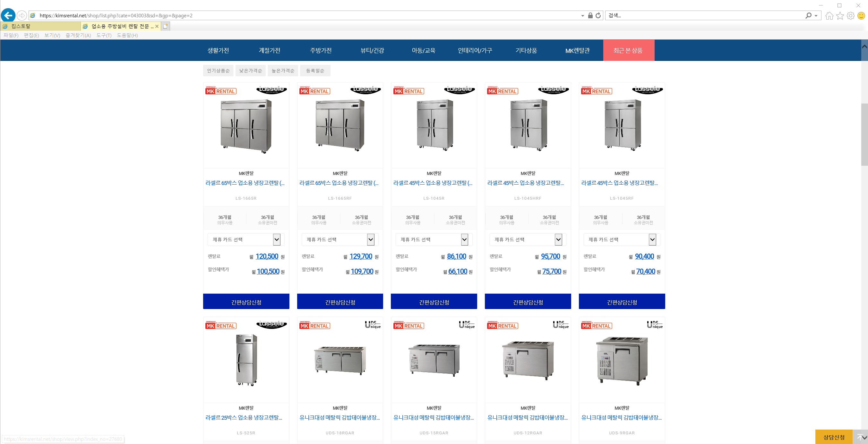Open 뷰티/건강 category in navigation

click(372, 51)
